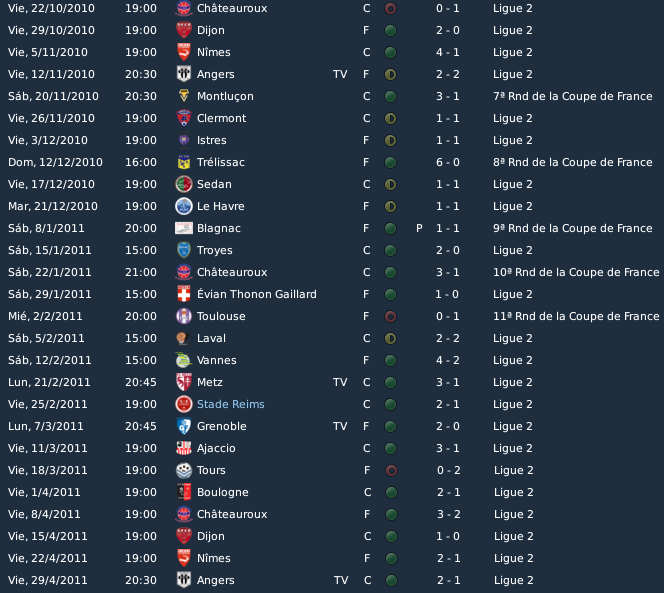Open the 0 - 2 Tours result
664x593 pixels.
tap(448, 470)
